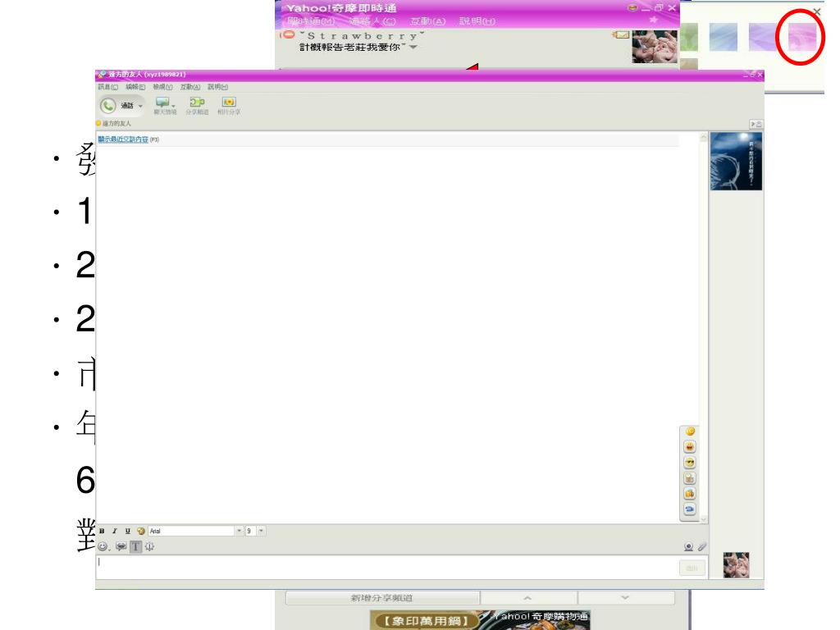This screenshot has width=840, height=630.
Task: Click the 分享頻道 share channel icon
Action: click(x=197, y=106)
